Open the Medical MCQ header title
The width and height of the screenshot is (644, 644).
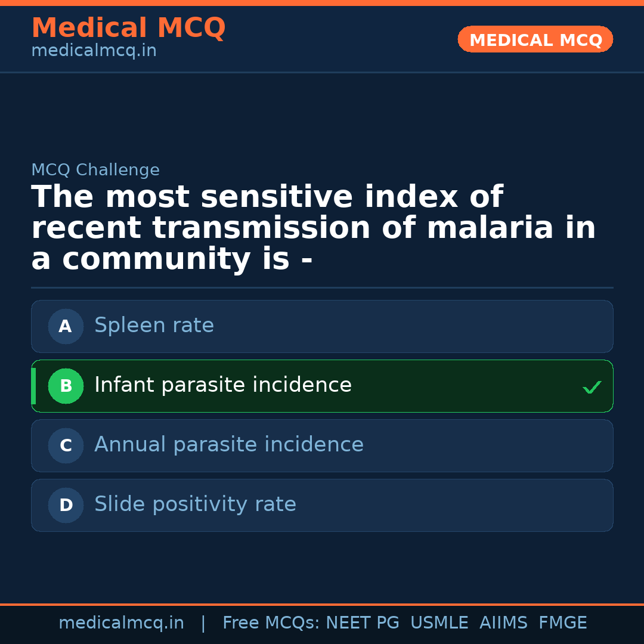[128, 28]
